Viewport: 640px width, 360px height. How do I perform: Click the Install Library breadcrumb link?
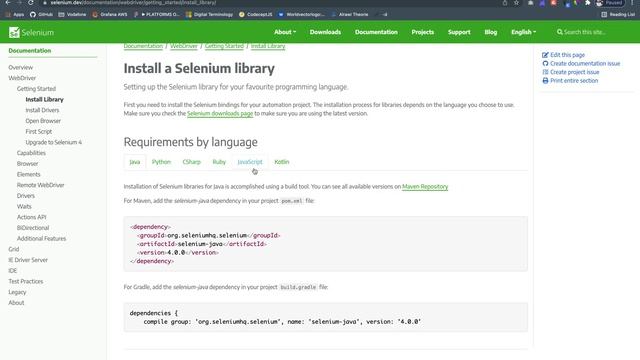tap(268, 46)
